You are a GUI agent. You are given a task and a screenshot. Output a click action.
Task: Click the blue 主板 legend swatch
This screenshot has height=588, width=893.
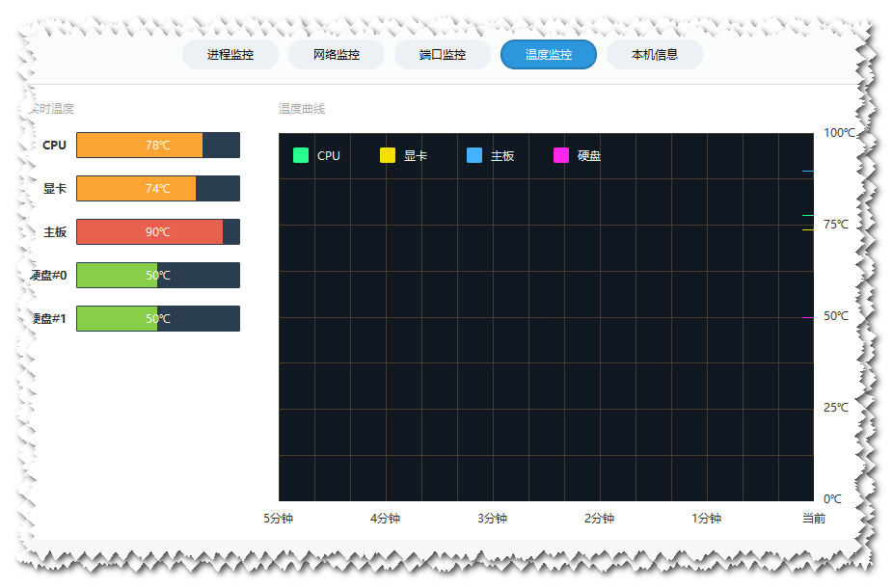(474, 155)
